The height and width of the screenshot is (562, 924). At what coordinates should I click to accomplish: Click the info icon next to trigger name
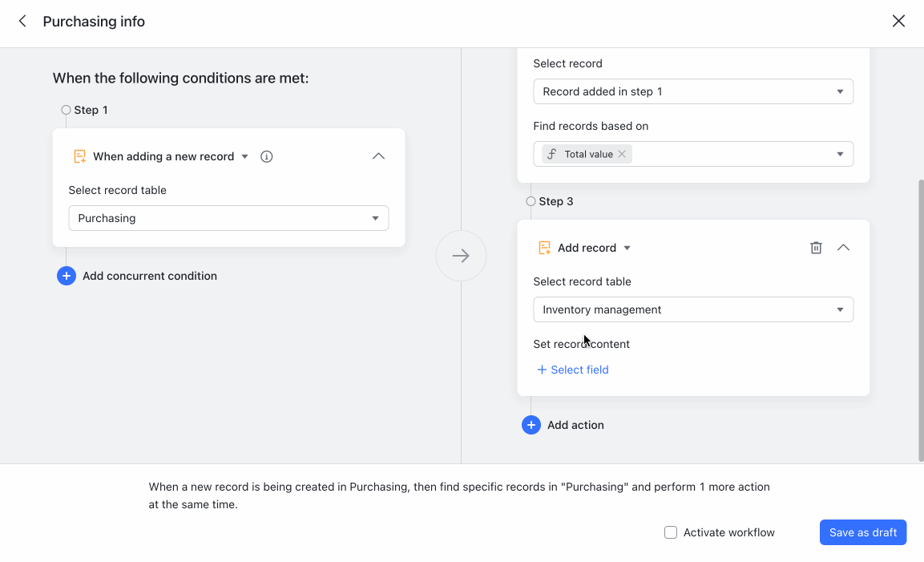pos(266,156)
